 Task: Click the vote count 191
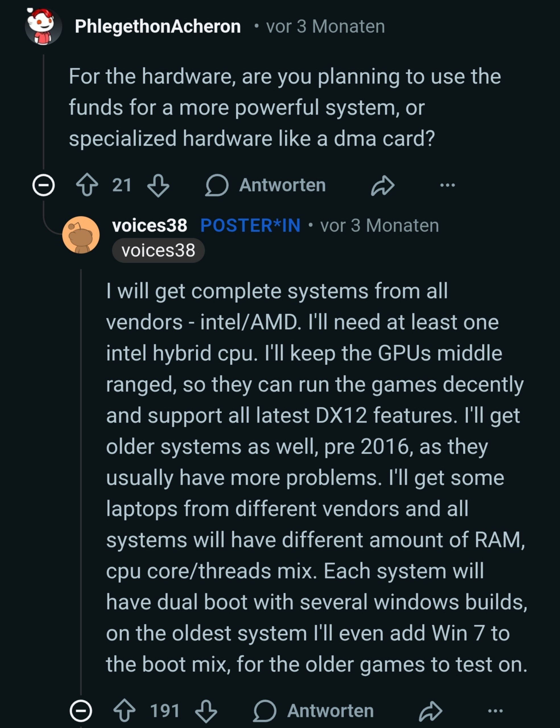(165, 711)
